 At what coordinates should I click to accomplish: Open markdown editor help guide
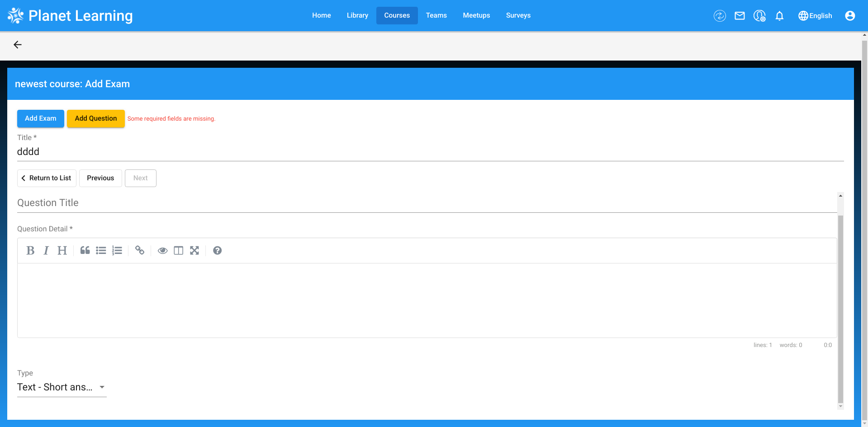(x=217, y=250)
